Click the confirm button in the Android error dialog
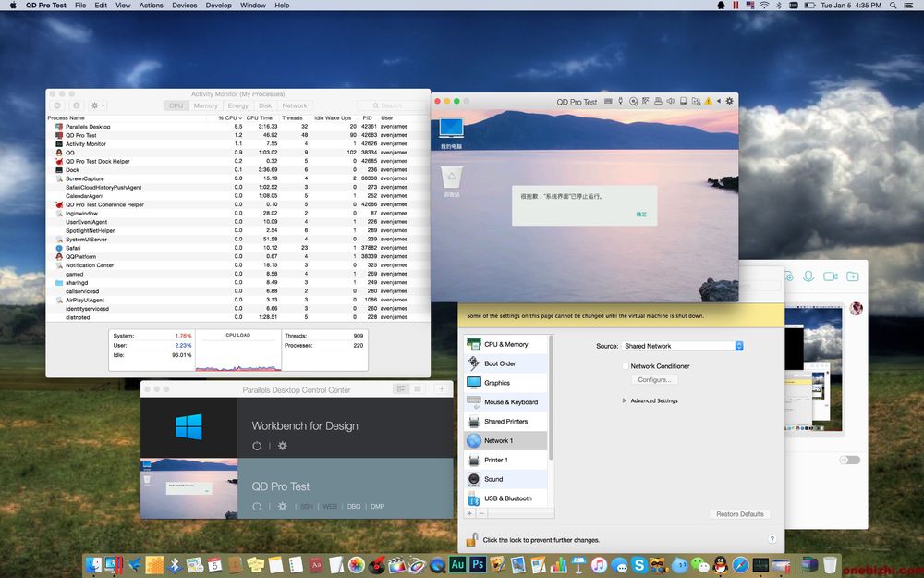The height and width of the screenshot is (578, 924). click(x=641, y=215)
